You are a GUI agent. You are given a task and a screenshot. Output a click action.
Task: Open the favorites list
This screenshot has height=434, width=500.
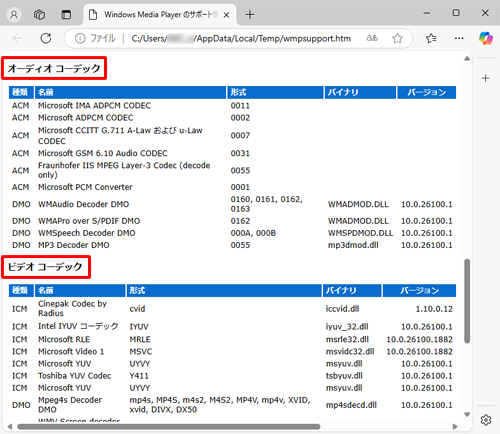431,38
